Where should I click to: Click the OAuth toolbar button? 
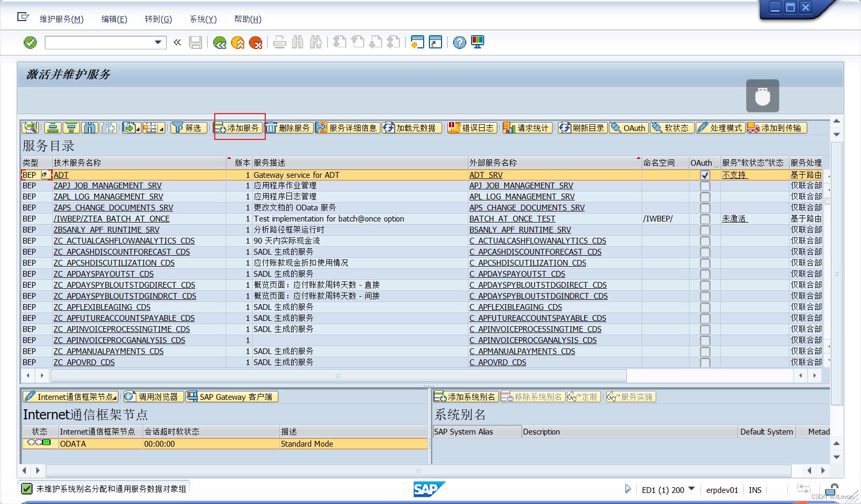628,127
